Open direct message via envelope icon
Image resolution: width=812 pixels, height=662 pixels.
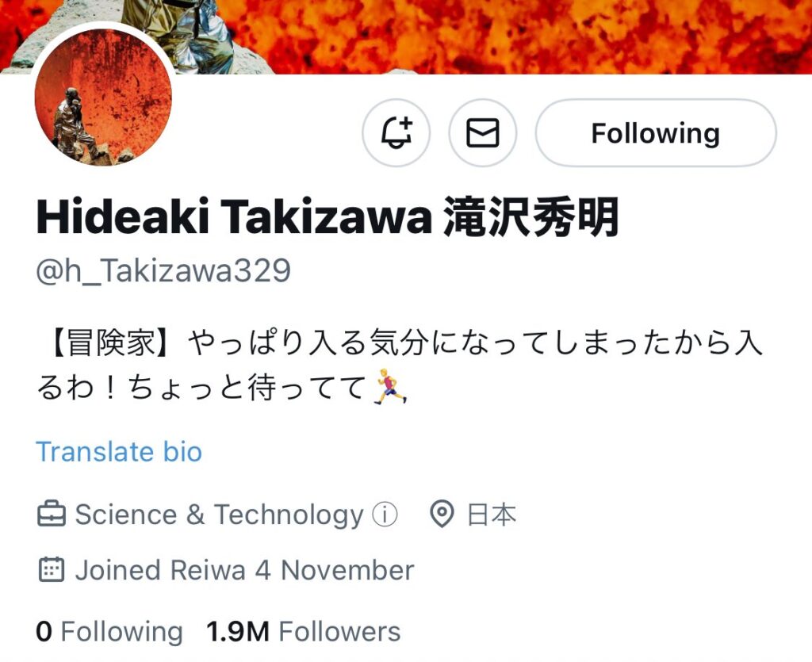pyautogui.click(x=483, y=133)
